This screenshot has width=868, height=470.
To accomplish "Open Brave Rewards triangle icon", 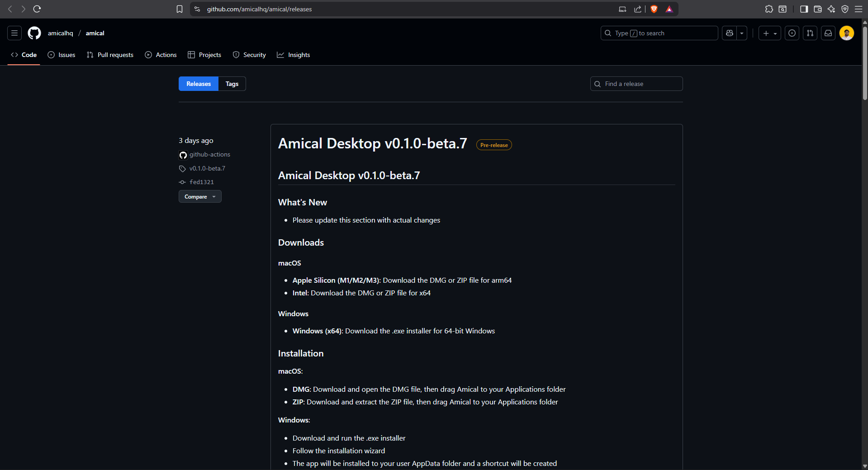I will [x=669, y=9].
